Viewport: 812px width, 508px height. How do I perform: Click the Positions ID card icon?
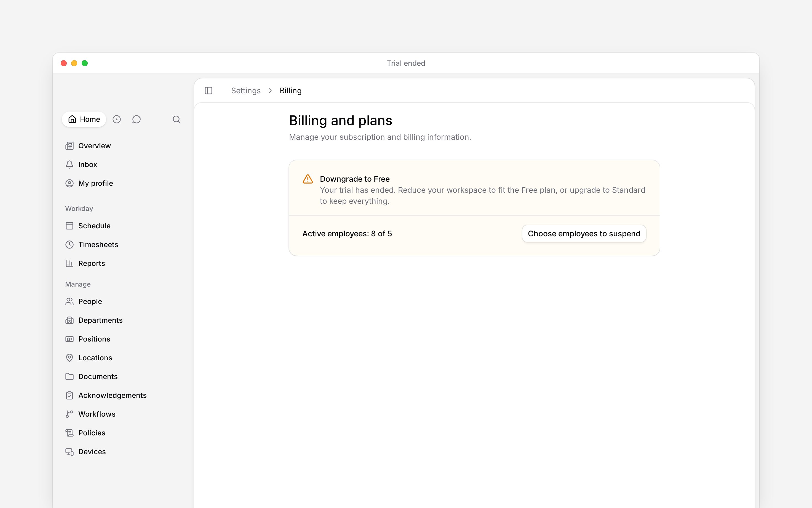pos(70,339)
